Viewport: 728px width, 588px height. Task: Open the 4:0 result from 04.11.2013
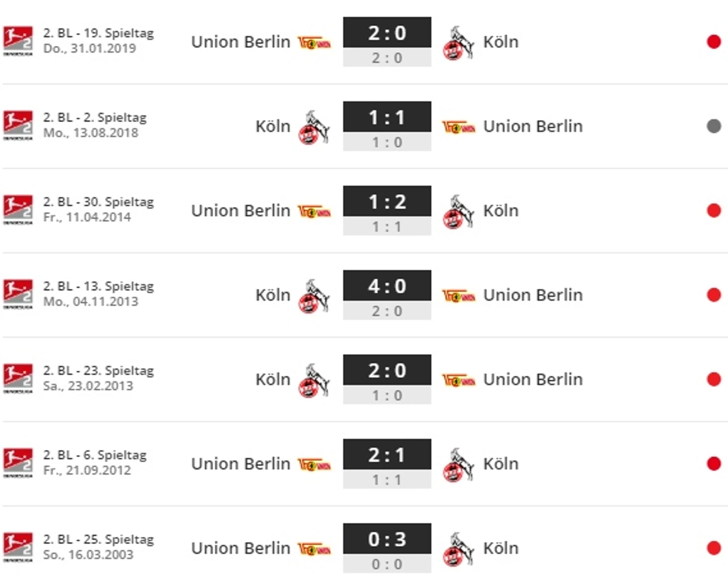387,295
